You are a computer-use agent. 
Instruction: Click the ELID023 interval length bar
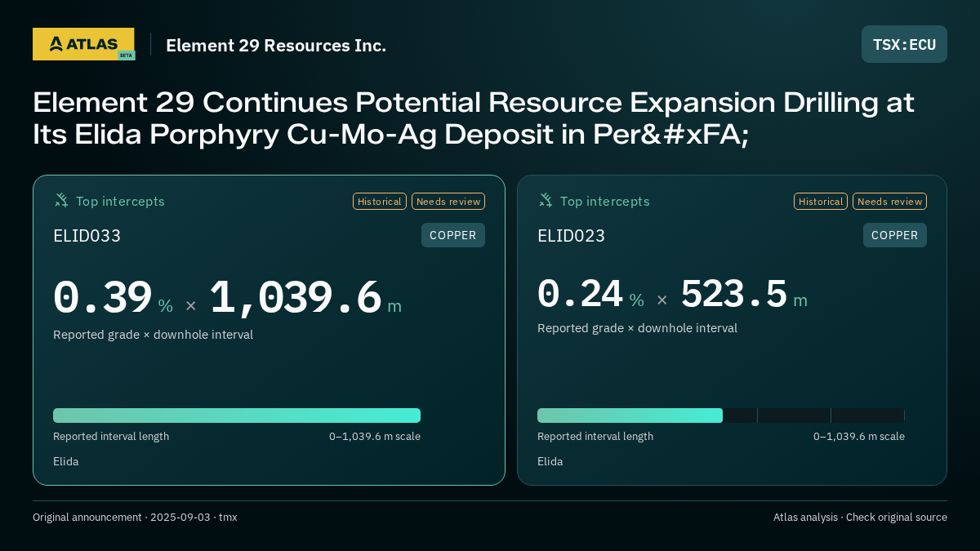click(x=721, y=415)
